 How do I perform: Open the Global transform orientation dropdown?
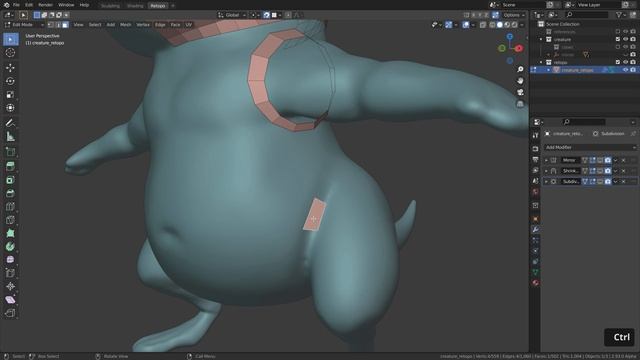click(x=232, y=15)
